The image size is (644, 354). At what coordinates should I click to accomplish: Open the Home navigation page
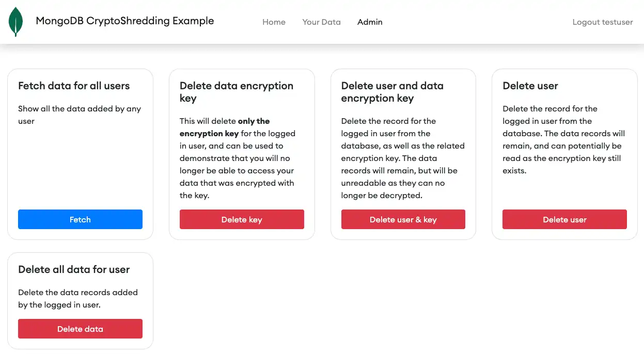point(274,22)
